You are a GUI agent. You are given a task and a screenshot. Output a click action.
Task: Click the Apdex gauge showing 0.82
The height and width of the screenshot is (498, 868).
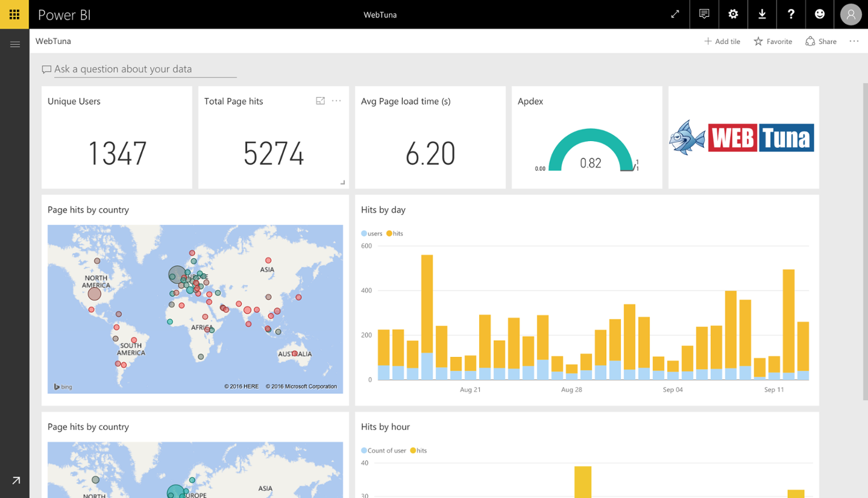click(591, 151)
